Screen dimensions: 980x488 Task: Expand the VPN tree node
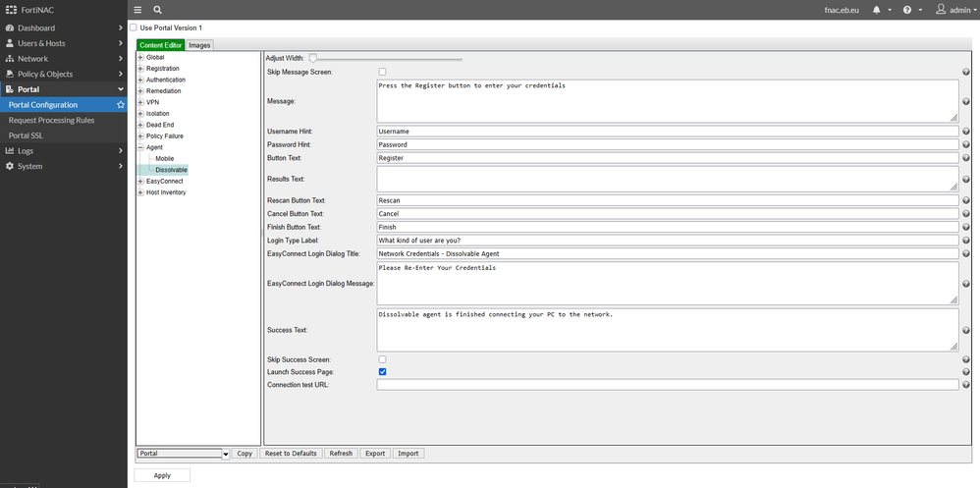click(x=140, y=102)
